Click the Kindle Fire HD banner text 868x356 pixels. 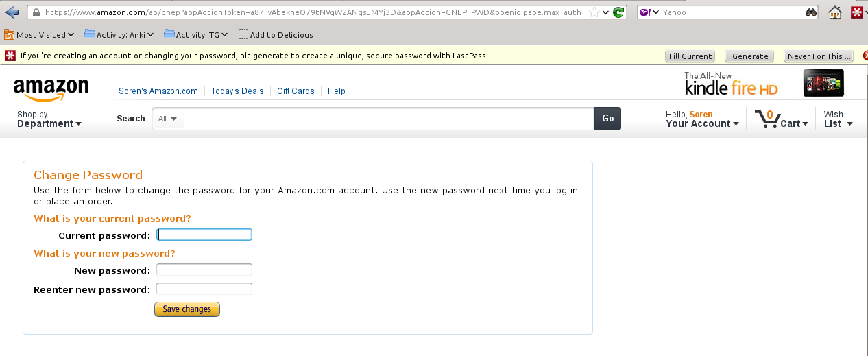point(731,84)
